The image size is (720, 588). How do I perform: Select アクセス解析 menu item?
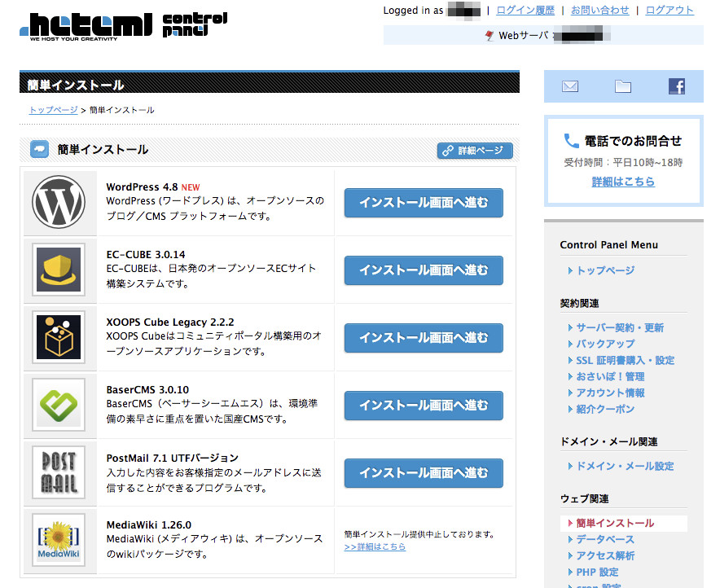tap(605, 556)
